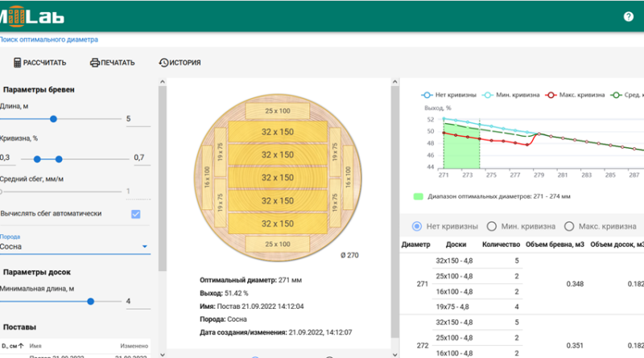Click the left panel scrollbar up arrow
This screenshot has height=358, width=644.
click(x=163, y=82)
